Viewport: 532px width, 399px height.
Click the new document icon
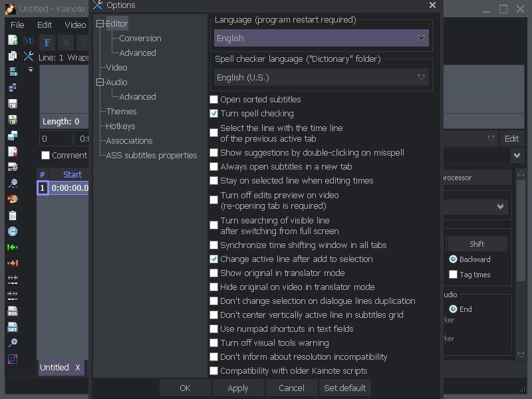tap(13, 41)
